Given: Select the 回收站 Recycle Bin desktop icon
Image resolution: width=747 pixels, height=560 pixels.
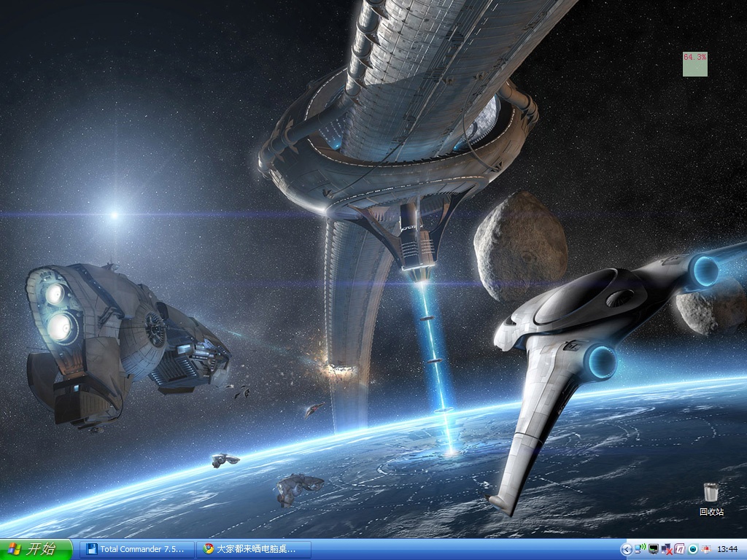Looking at the screenshot, I should click(x=711, y=499).
